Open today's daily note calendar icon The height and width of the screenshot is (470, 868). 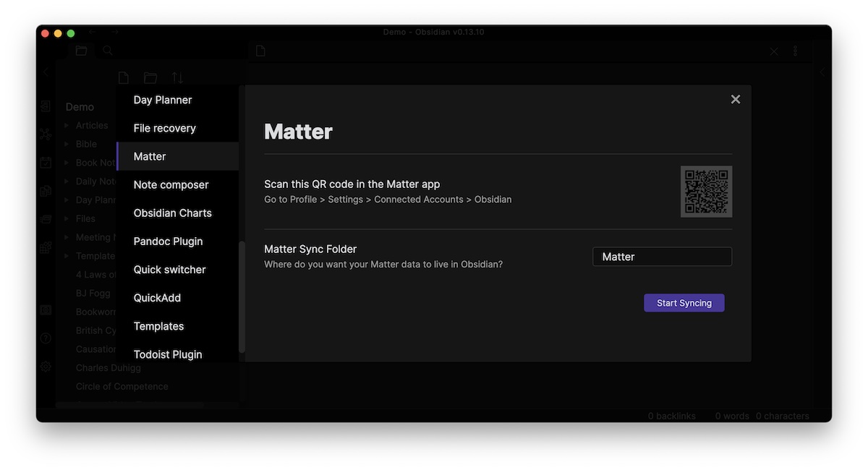46,163
